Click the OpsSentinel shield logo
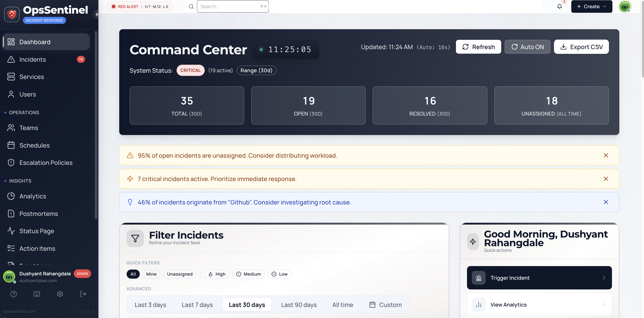This screenshot has height=318, width=644. coord(12,14)
